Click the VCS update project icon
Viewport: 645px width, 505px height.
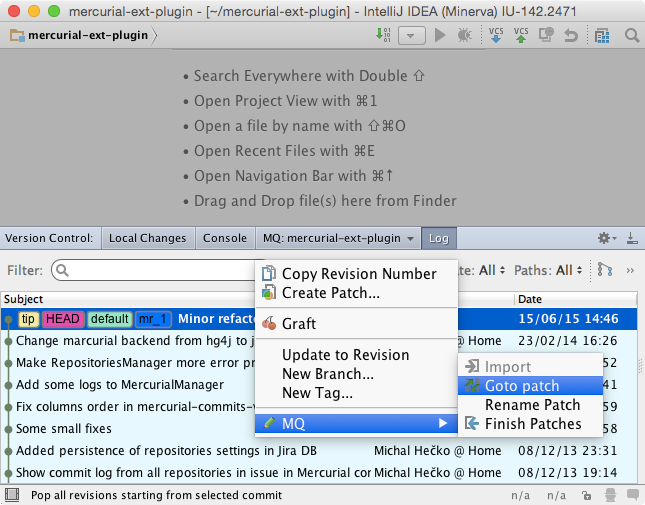(496, 35)
